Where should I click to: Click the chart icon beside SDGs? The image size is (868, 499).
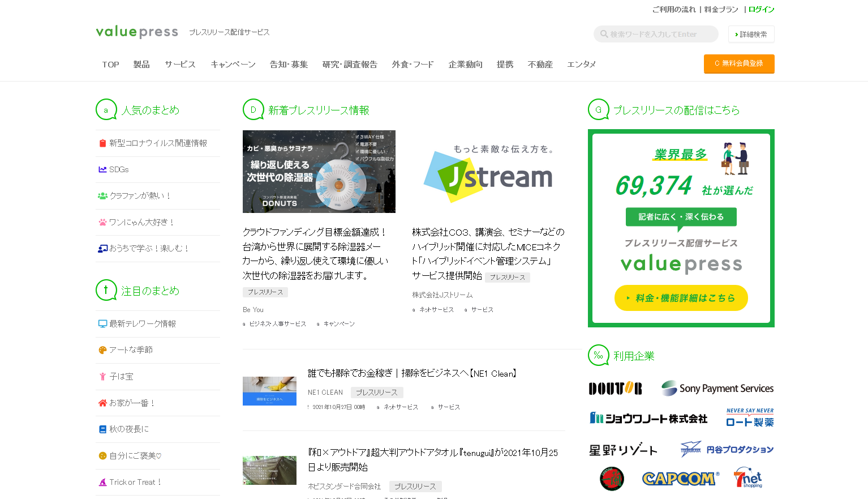tap(102, 169)
